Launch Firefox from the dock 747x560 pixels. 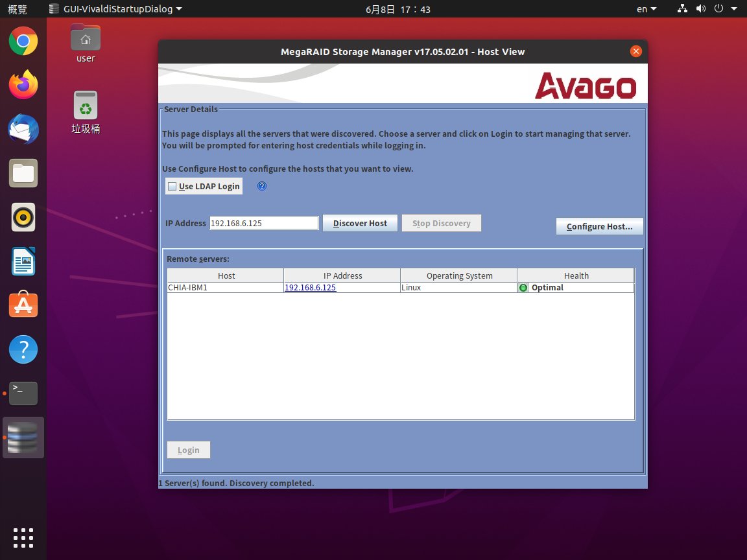coord(23,86)
